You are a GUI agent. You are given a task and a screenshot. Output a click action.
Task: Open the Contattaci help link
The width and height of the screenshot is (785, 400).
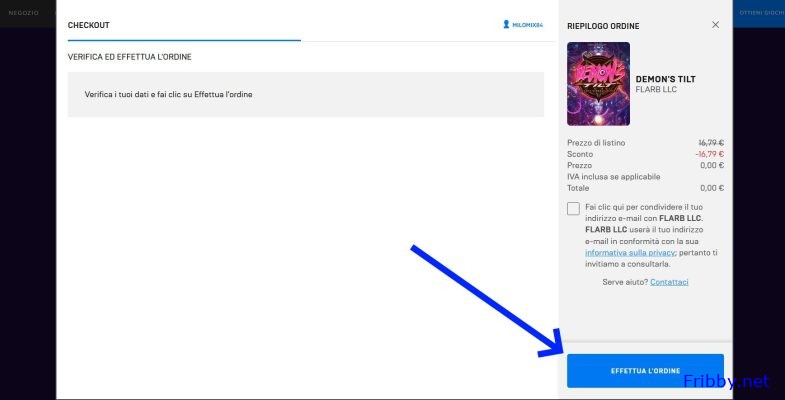[669, 282]
